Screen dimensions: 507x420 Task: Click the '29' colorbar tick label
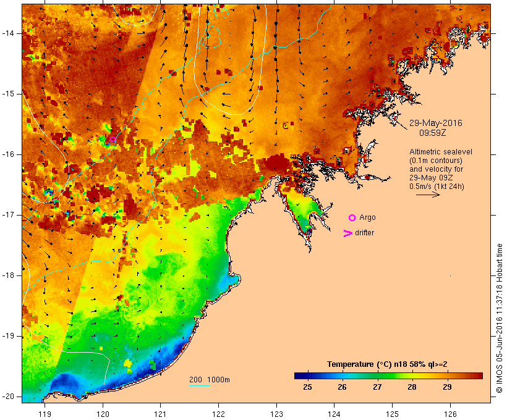[x=447, y=387]
